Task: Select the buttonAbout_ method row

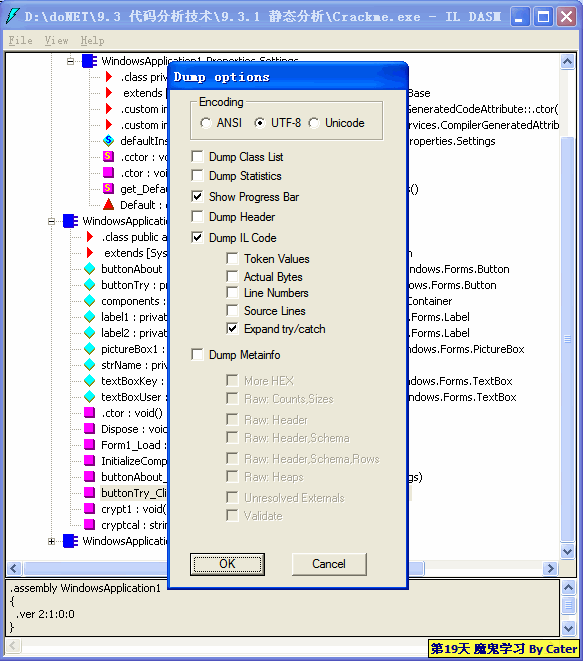Action: point(134,477)
